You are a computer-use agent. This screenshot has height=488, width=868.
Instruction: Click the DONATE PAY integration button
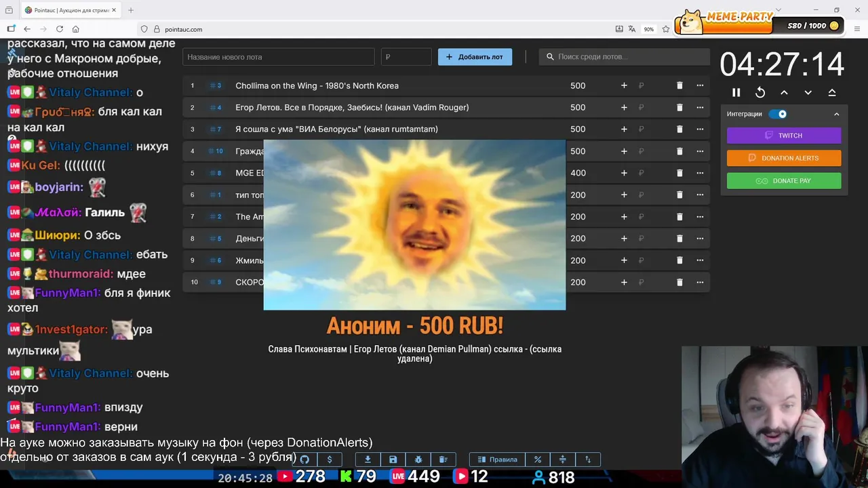(x=784, y=181)
